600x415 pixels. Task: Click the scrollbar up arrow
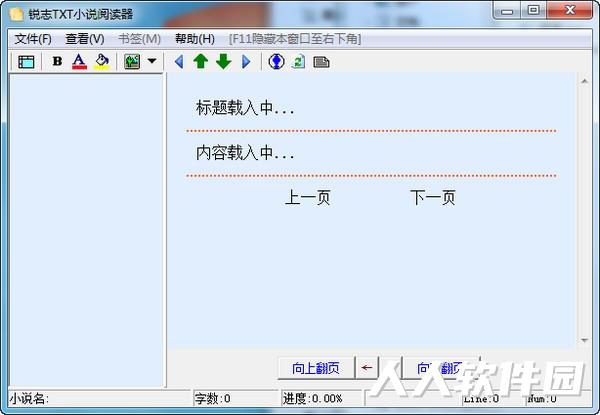coord(584,81)
